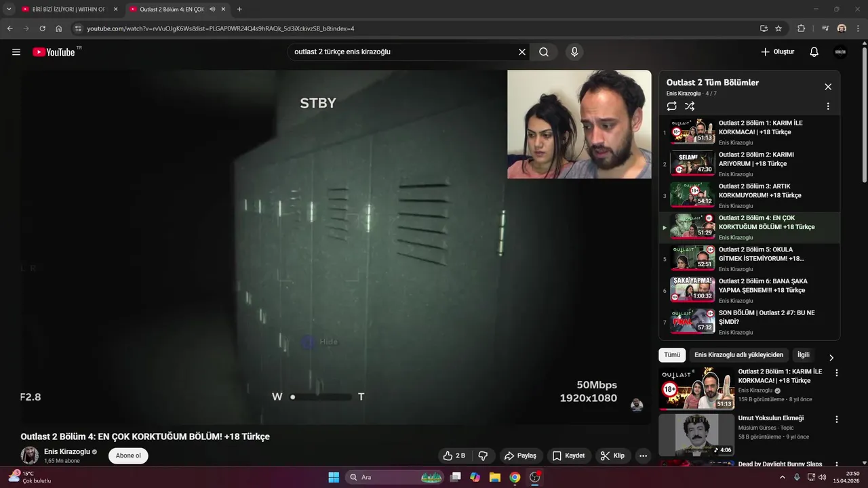This screenshot has width=868, height=488.
Task: Open options for recommended Outlast 2 Bölüm 1
Action: pyautogui.click(x=837, y=373)
